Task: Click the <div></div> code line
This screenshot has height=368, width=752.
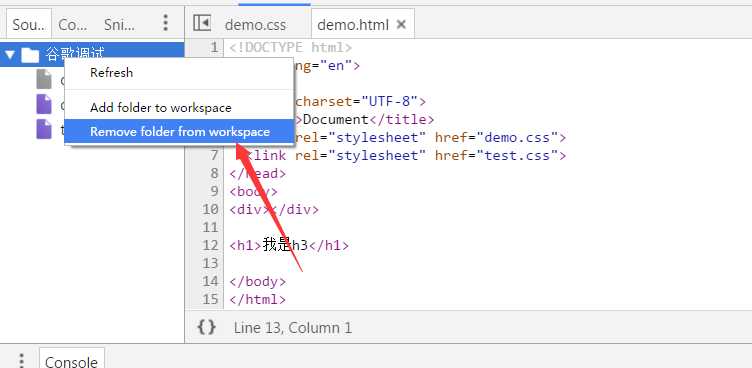Action: pyautogui.click(x=274, y=210)
